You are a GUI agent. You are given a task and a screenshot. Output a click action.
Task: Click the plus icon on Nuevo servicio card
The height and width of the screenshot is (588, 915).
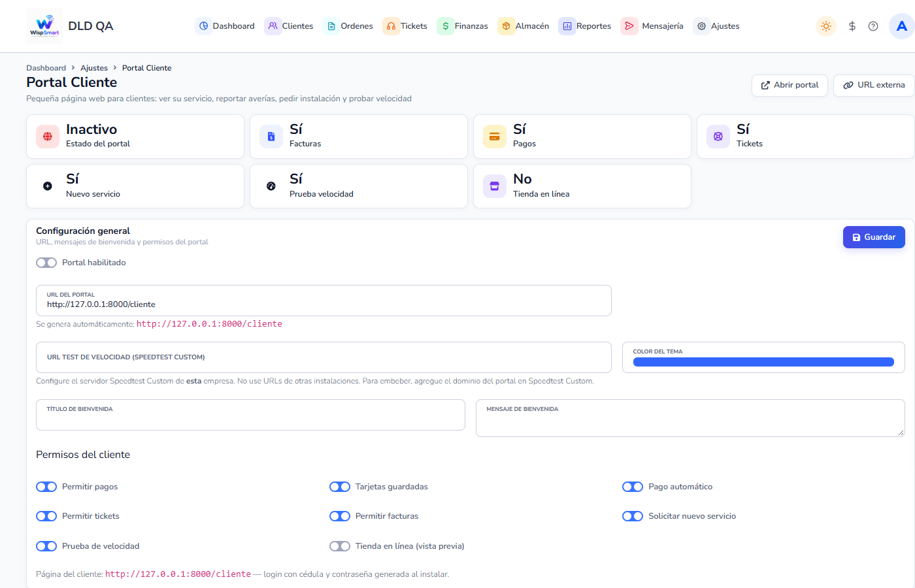48,186
